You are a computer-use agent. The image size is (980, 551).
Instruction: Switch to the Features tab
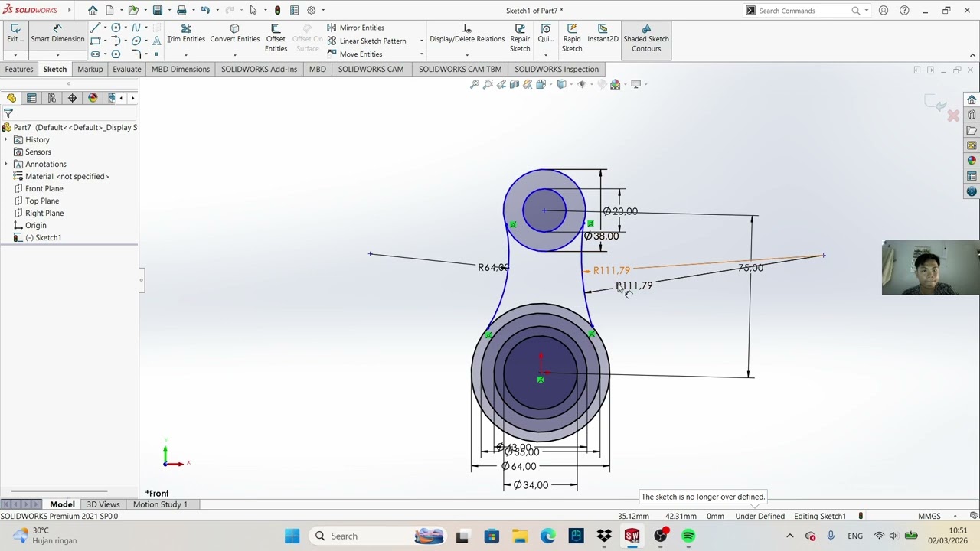point(19,69)
